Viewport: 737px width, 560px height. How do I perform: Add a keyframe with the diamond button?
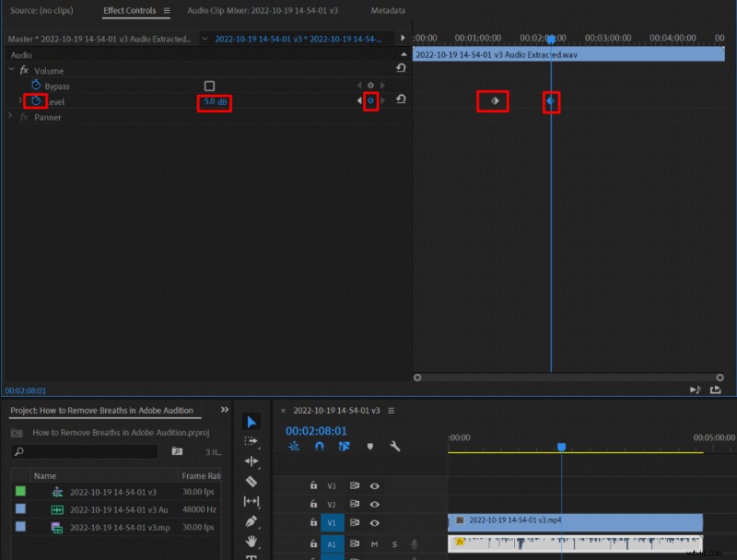[371, 100]
